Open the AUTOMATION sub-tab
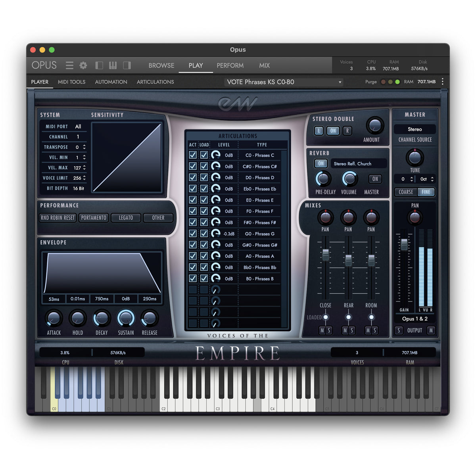This screenshot has height=476, width=476. 111,82
